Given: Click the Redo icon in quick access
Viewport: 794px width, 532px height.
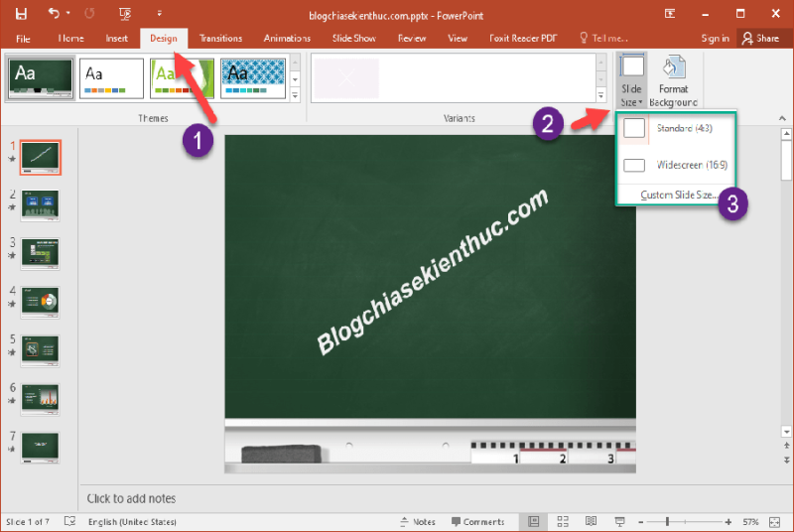Looking at the screenshot, I should point(89,14).
